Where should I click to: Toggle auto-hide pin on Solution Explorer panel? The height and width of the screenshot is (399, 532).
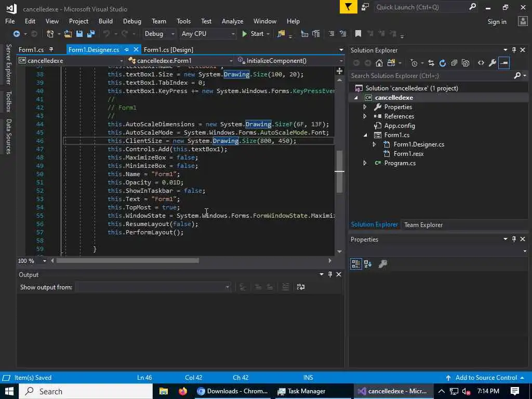(514, 50)
